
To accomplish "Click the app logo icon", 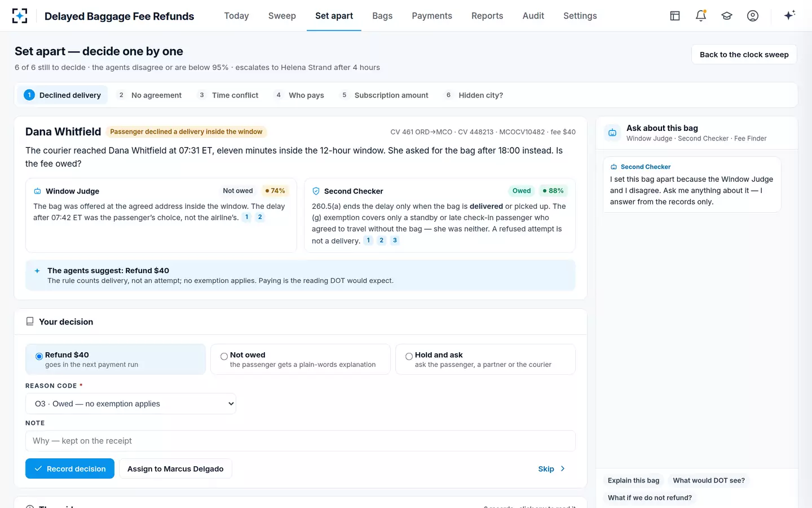I will (20, 16).
